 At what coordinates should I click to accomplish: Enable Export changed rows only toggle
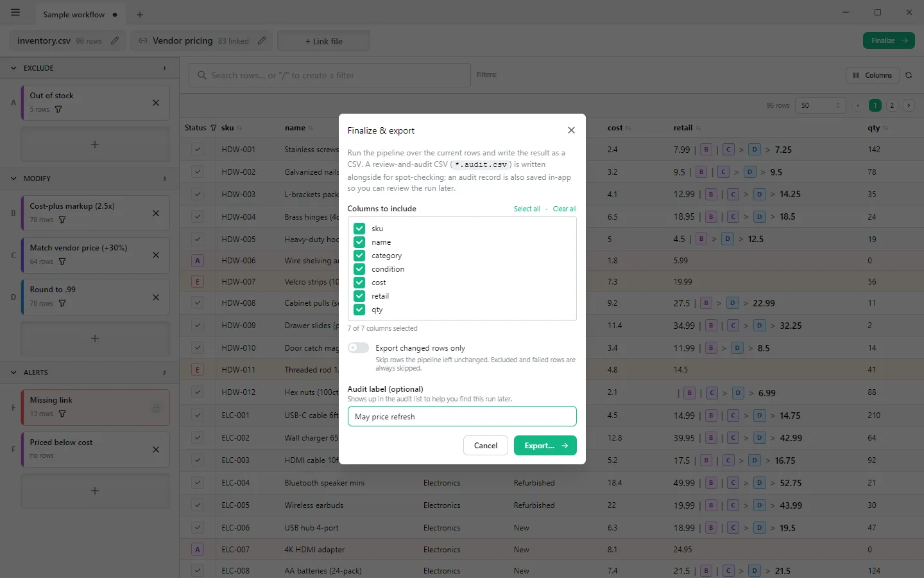tap(358, 348)
